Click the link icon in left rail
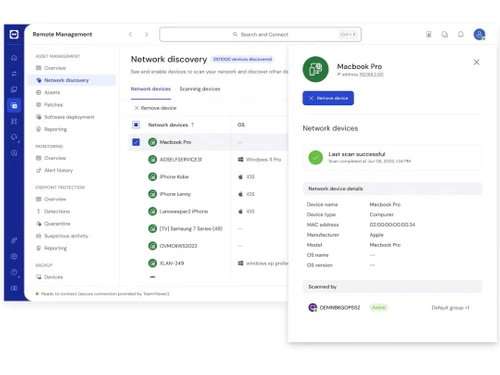Viewport: 500px width, 375px height. click(x=14, y=240)
